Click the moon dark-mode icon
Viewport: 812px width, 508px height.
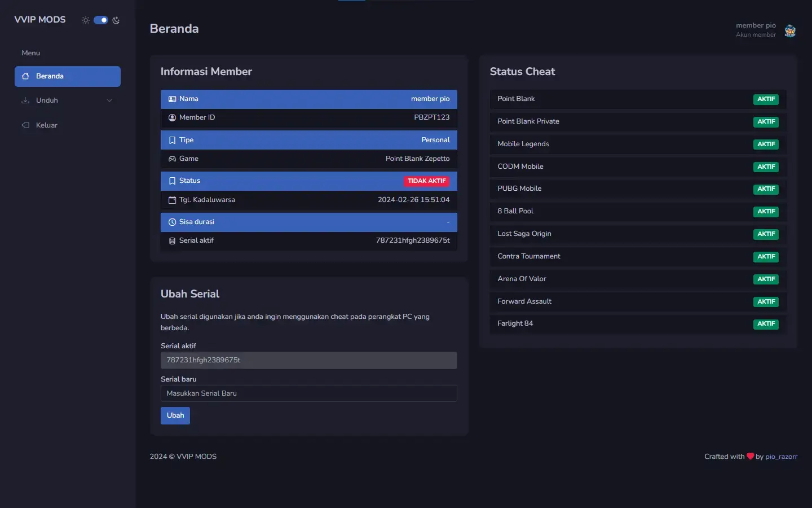click(116, 20)
